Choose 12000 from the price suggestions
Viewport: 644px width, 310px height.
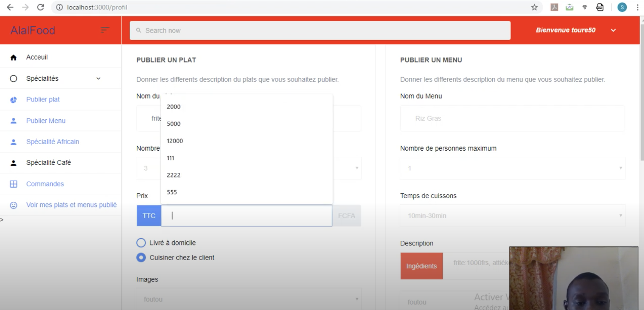175,141
